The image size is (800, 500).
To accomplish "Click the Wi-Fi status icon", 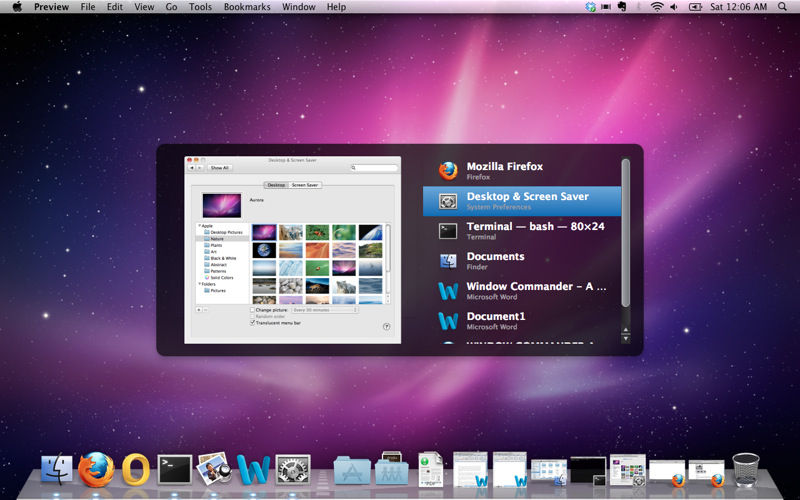I will coord(657,7).
